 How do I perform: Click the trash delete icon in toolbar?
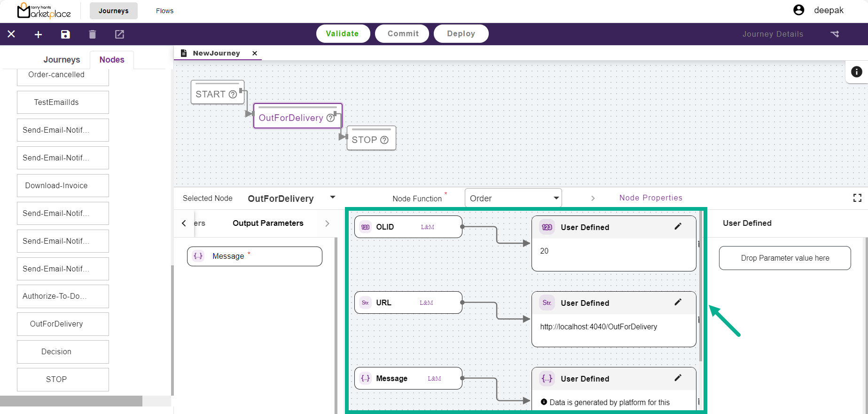pos(93,34)
